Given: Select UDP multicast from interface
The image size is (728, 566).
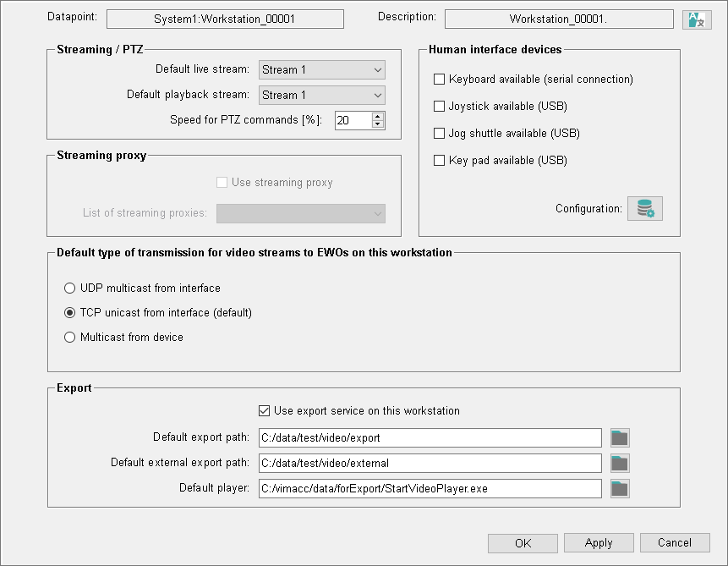Looking at the screenshot, I should click(x=70, y=288).
